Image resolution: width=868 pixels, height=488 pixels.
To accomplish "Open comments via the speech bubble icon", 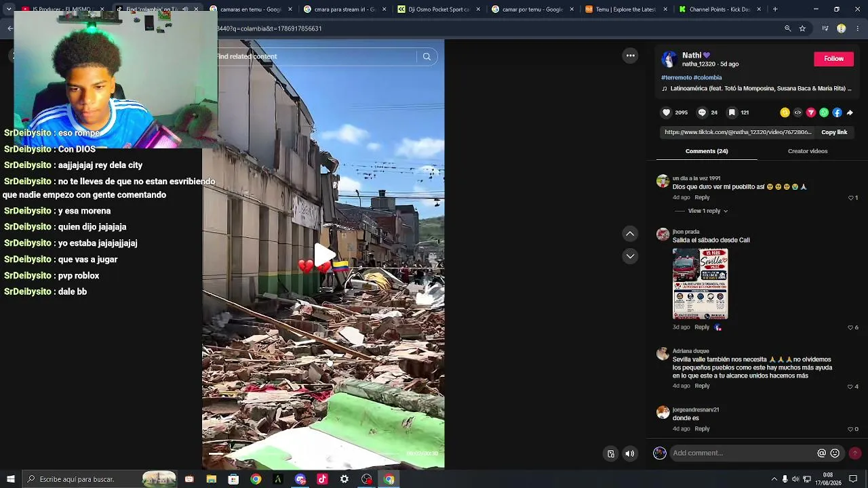I will (702, 113).
